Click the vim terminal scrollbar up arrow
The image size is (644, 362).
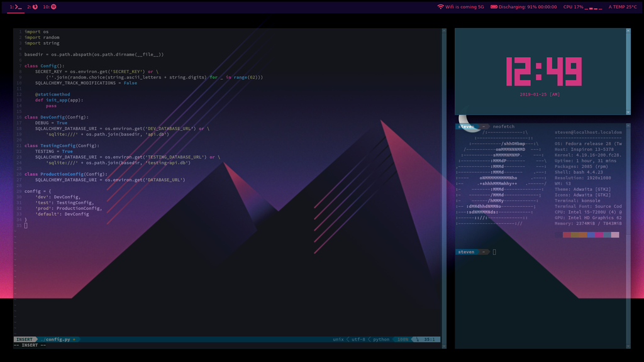pos(444,31)
